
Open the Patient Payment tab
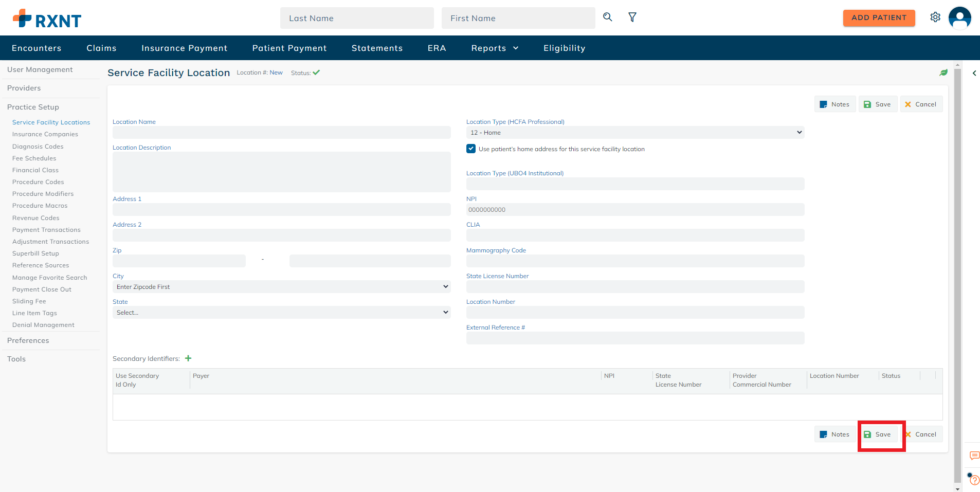click(289, 48)
